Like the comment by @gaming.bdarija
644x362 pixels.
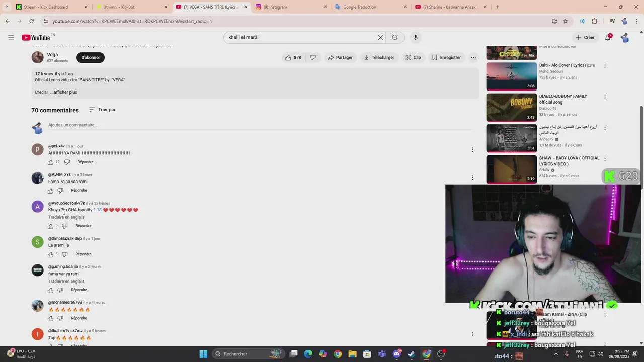click(50, 291)
